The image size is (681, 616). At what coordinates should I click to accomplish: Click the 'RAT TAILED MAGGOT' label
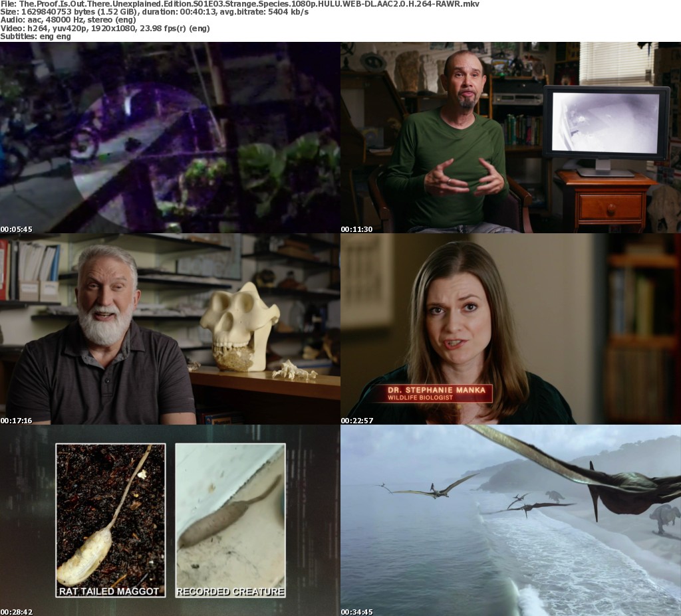109,591
